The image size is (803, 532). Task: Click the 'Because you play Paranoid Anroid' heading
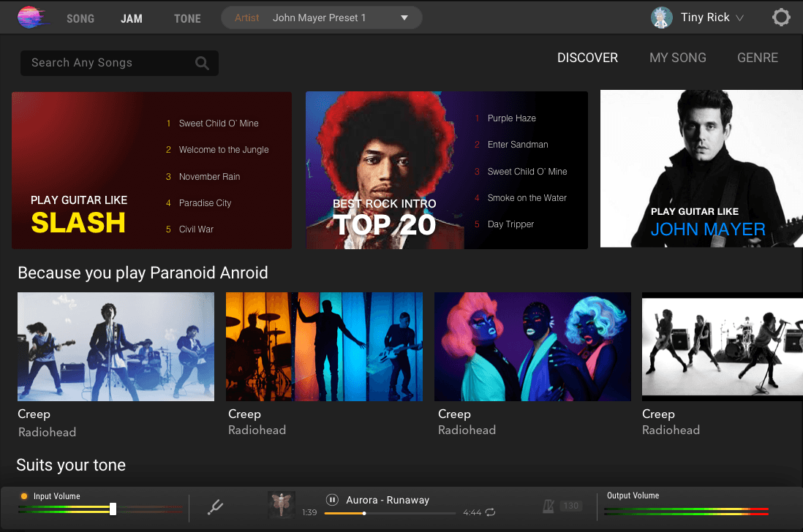click(x=143, y=273)
